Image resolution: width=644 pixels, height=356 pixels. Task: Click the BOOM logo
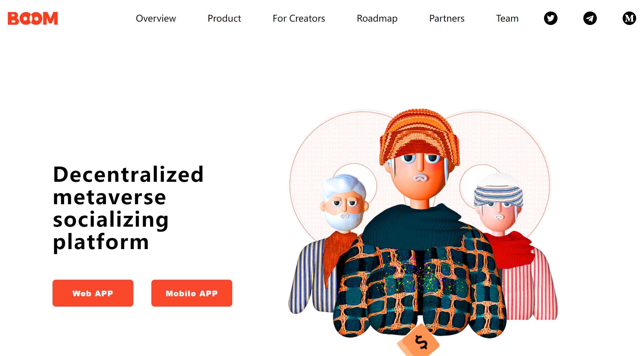(33, 18)
